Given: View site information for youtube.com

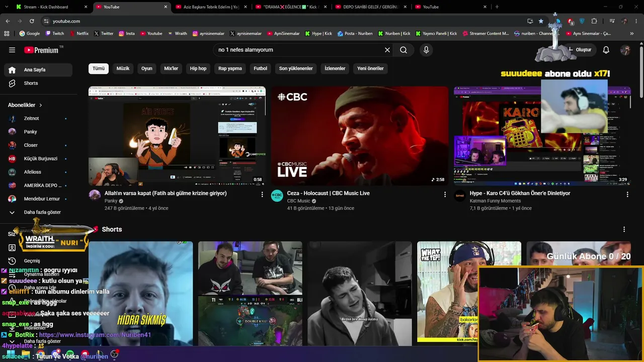Looking at the screenshot, I should tap(46, 21).
